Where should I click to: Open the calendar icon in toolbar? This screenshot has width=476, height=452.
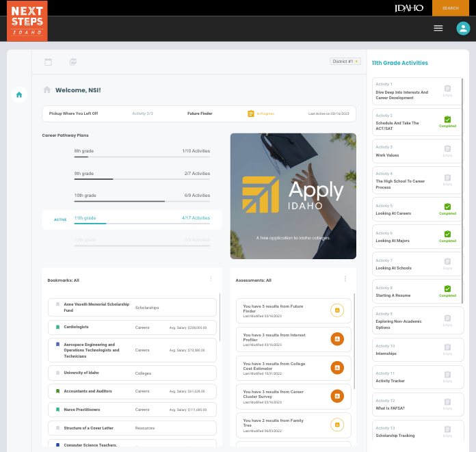point(49,62)
